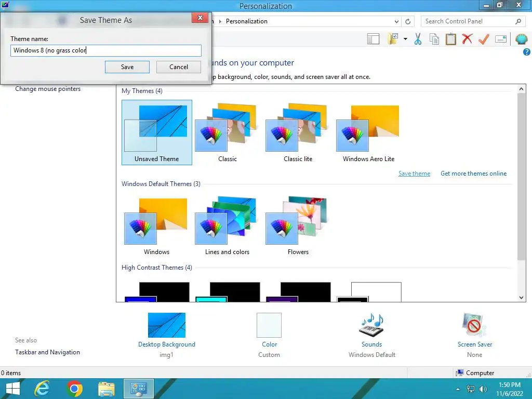The width and height of the screenshot is (532, 399).
Task: Click the network tray icon
Action: (471, 389)
